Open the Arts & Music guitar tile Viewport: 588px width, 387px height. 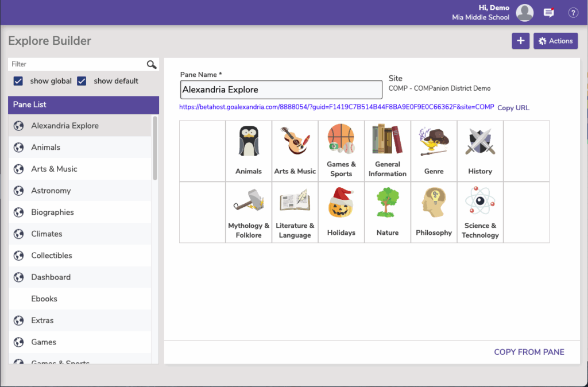click(295, 141)
